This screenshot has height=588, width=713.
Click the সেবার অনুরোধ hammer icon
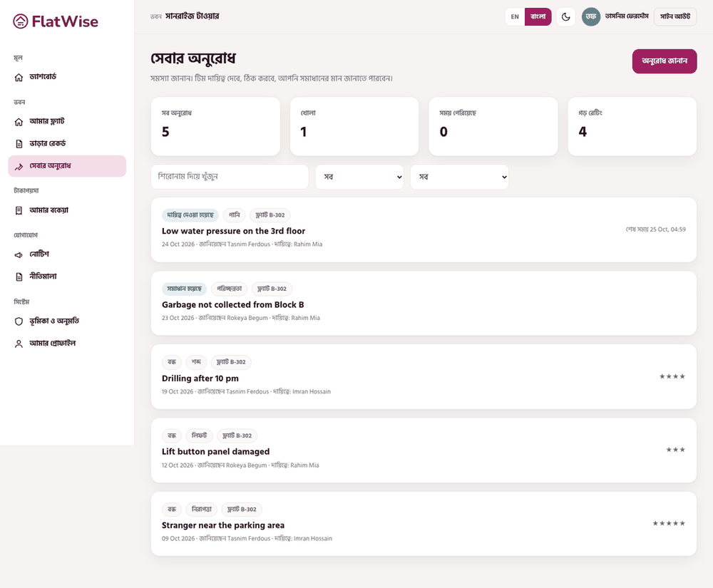[x=19, y=167]
